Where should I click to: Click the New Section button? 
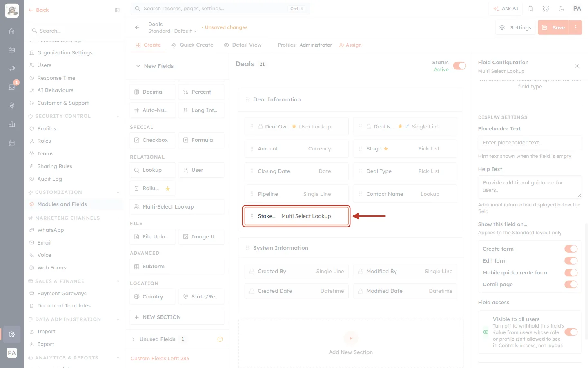[177, 317]
